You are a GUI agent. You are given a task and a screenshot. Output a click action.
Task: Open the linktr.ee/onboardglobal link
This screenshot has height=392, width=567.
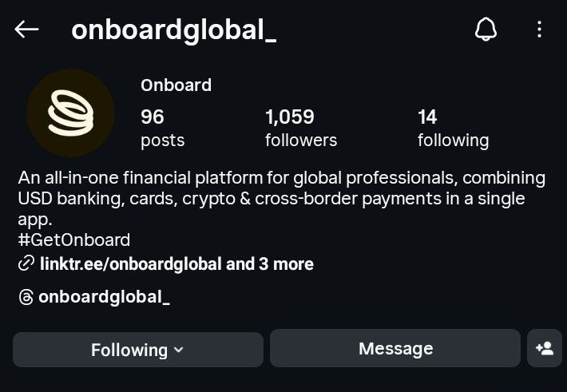coord(131,263)
